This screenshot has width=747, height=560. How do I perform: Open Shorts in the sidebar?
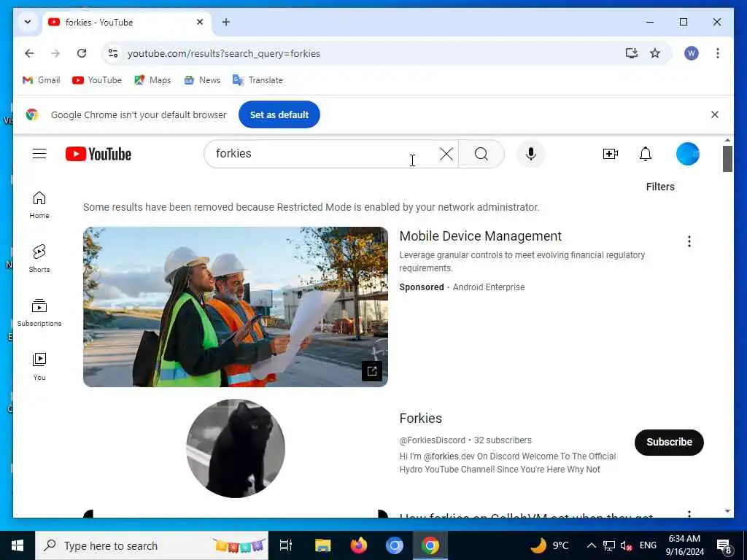click(x=39, y=259)
